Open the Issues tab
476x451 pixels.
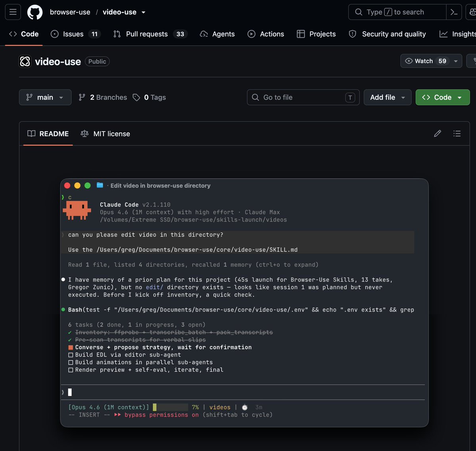tap(75, 34)
